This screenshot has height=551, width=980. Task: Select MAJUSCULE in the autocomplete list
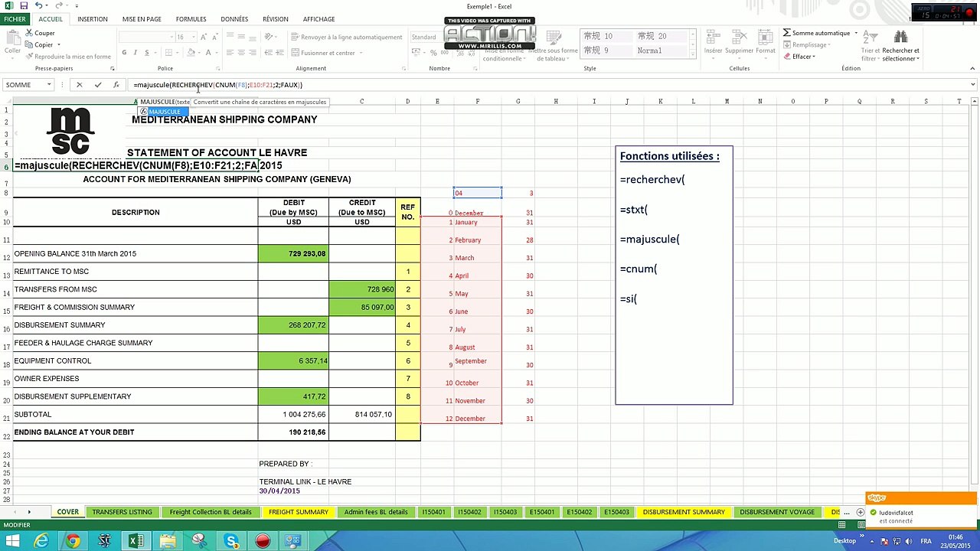point(164,112)
